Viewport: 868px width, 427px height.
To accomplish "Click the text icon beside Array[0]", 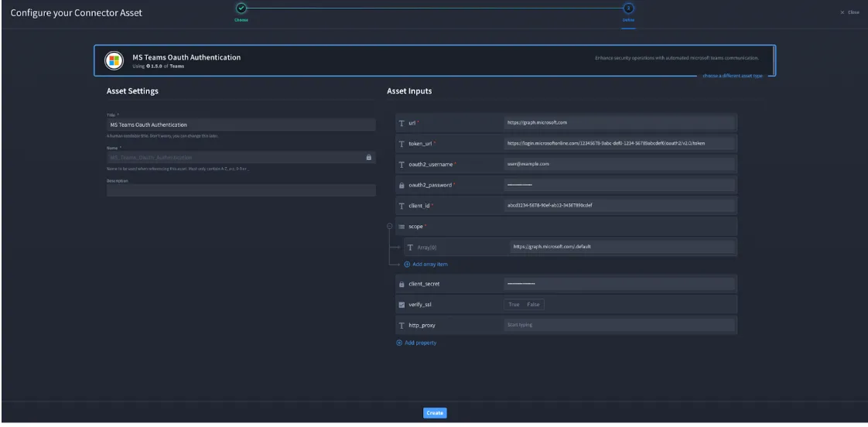I will tap(410, 248).
